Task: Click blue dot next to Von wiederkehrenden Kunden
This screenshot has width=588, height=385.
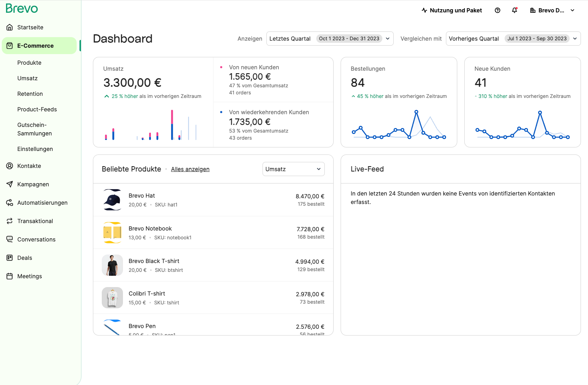Action: tap(221, 112)
